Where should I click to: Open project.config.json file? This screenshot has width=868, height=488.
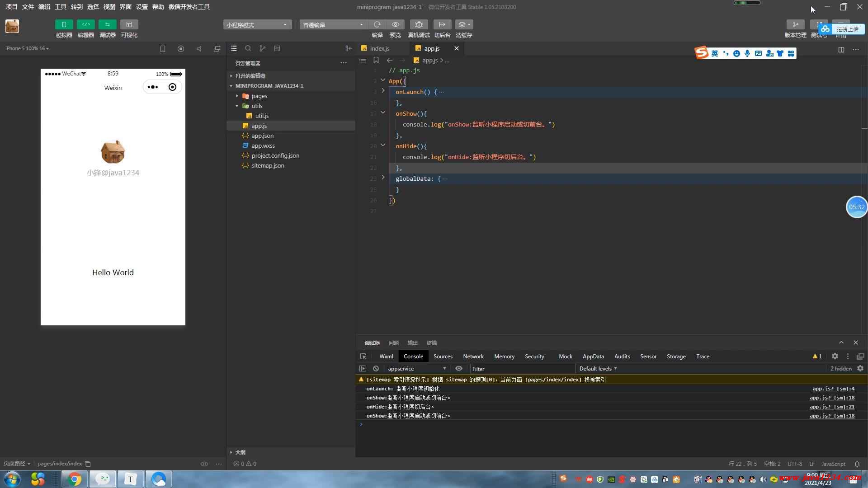[x=291, y=155]
